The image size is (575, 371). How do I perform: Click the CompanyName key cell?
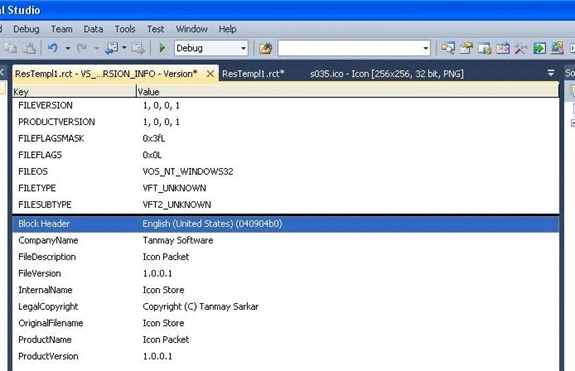pyautogui.click(x=48, y=240)
